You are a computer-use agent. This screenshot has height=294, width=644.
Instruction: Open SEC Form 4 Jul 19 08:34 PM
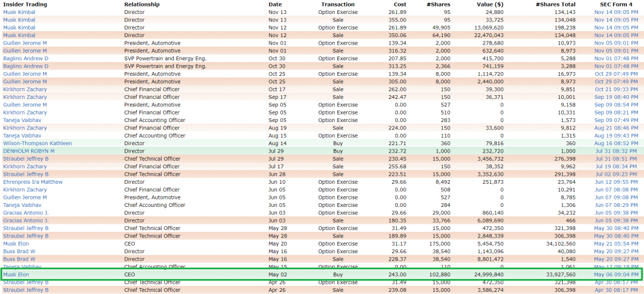[617, 166]
